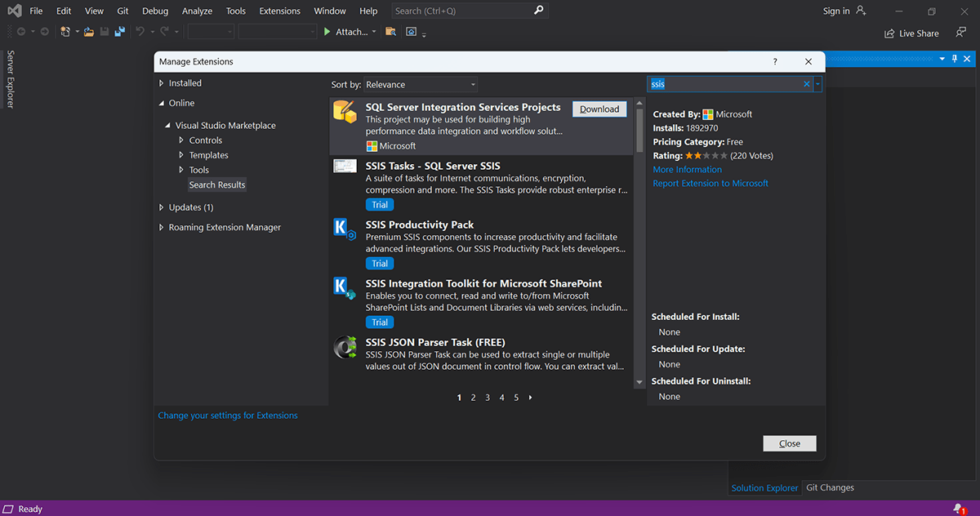
Task: Click the Send Feedback icon
Action: [960, 33]
